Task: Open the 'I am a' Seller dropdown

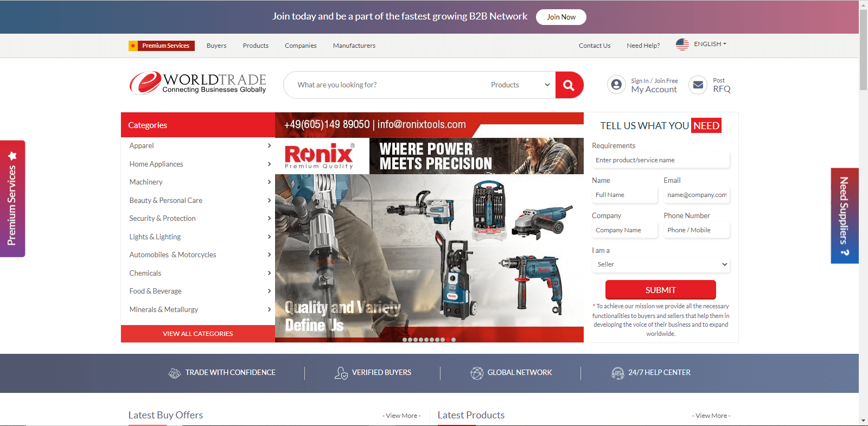Action: point(661,264)
